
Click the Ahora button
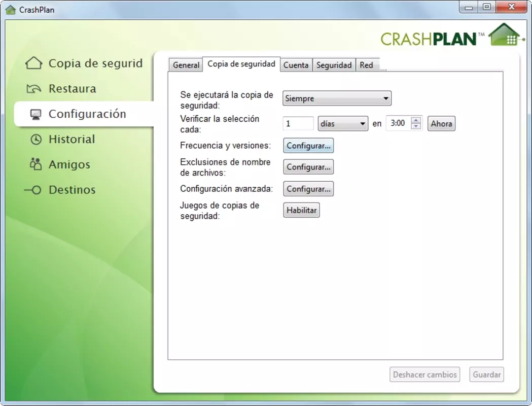[x=441, y=123]
